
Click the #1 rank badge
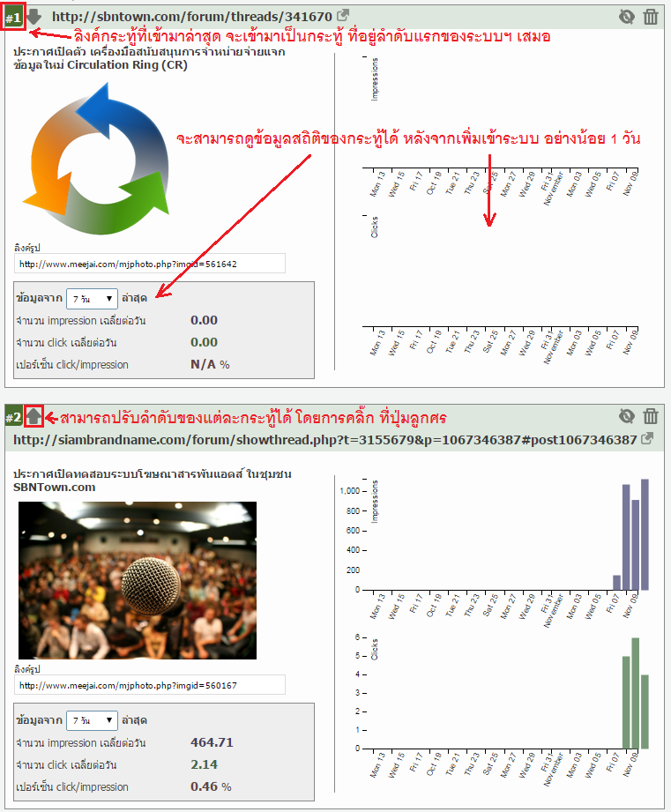click(x=13, y=17)
